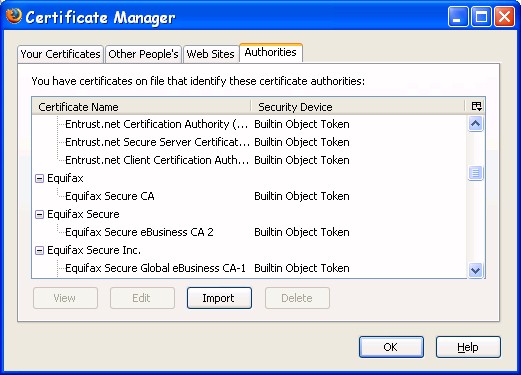
Task: Close the Certificate Manager window
Action: click(504, 16)
